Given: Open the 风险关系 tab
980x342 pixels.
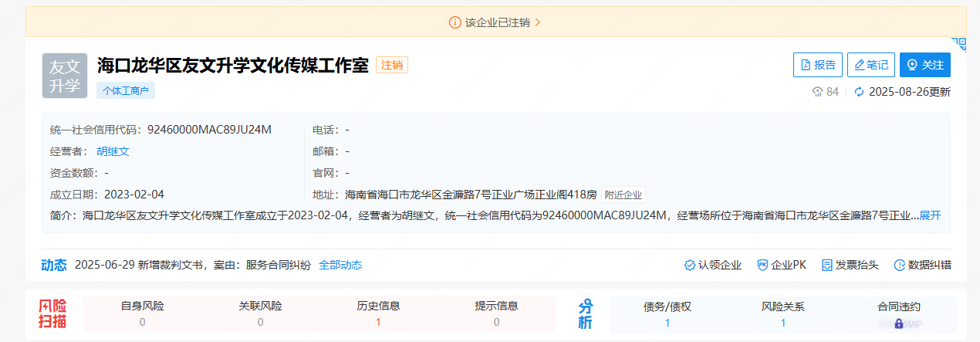Looking at the screenshot, I should pyautogui.click(x=783, y=314).
